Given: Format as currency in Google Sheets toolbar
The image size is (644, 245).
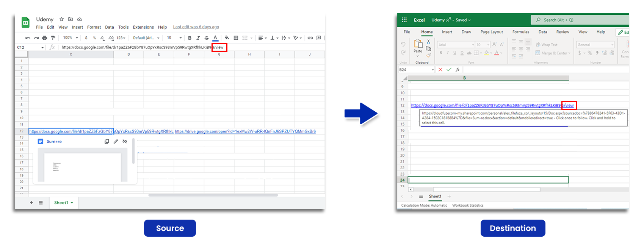Looking at the screenshot, I should pyautogui.click(x=86, y=38).
